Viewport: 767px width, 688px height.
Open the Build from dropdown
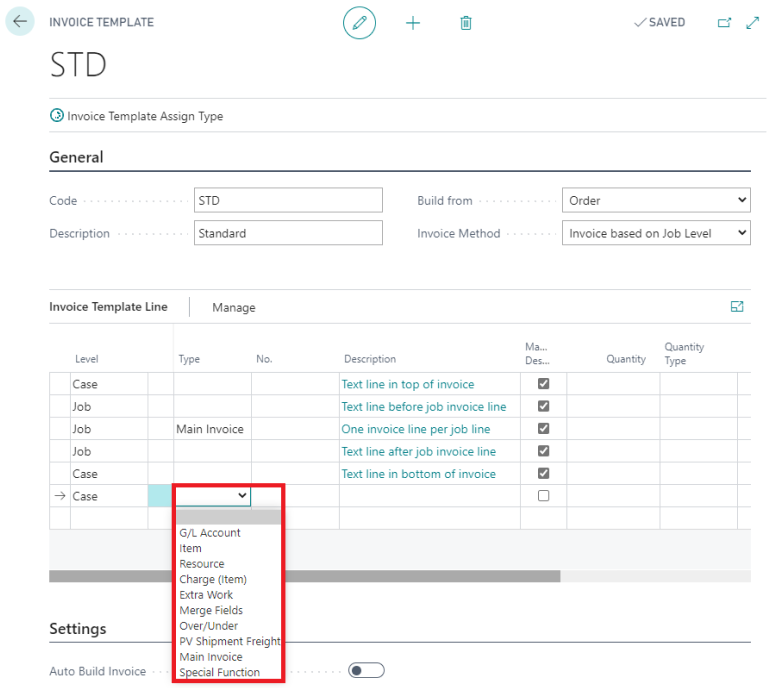click(x=656, y=200)
